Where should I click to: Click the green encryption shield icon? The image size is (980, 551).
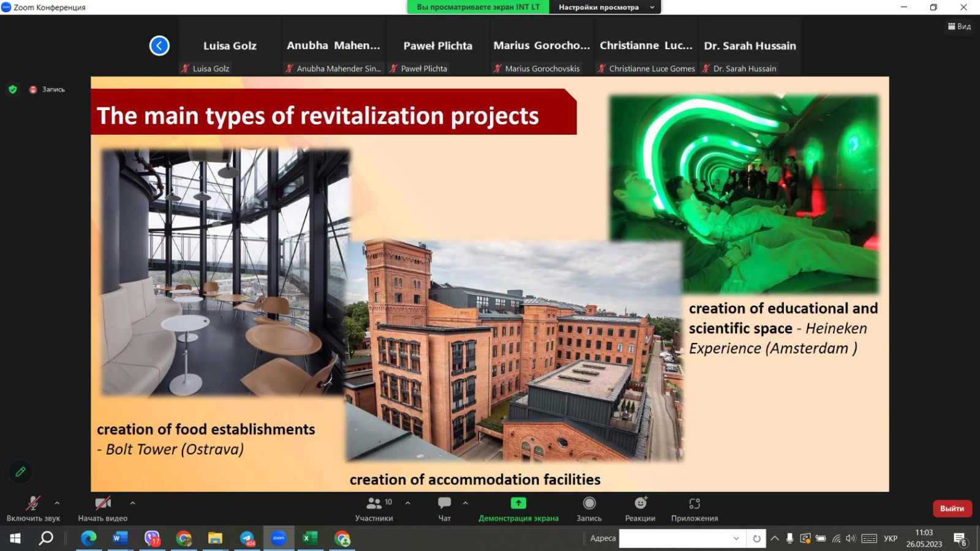pos(12,89)
